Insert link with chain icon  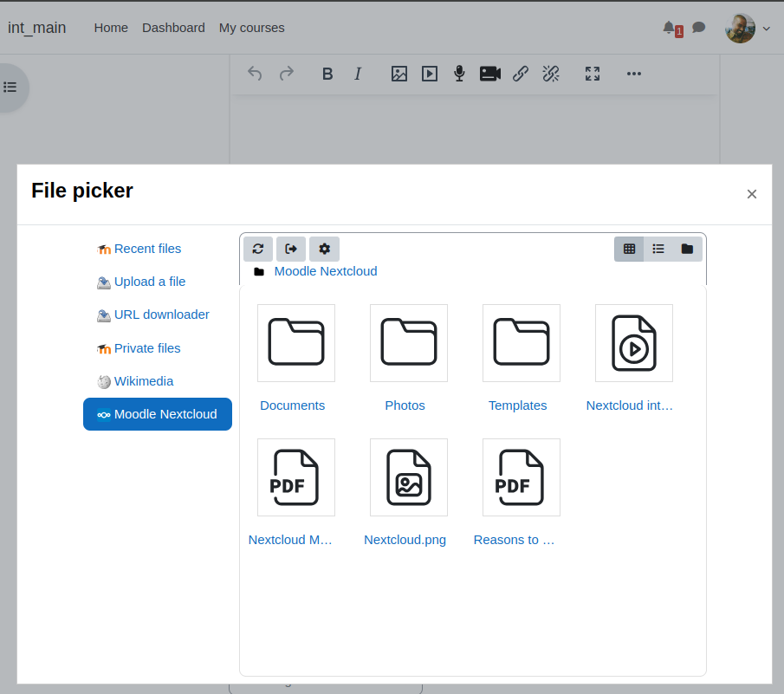pyautogui.click(x=521, y=74)
